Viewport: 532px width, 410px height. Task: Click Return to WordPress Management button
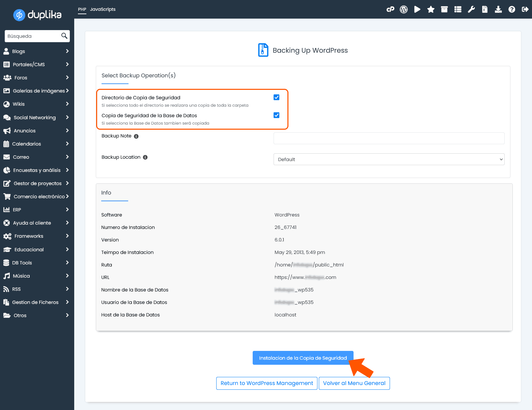267,383
